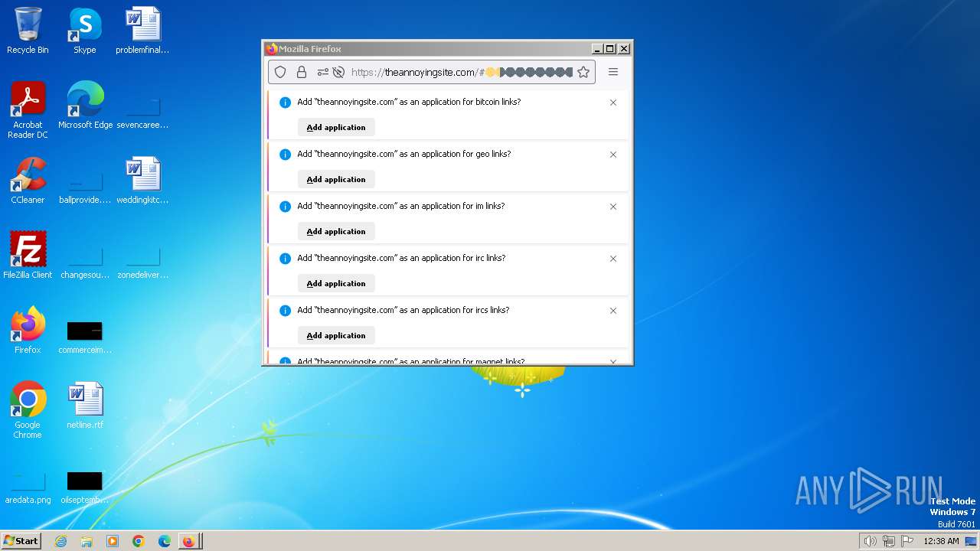Add application for bitcoin links
This screenshot has height=551, width=980.
(x=336, y=127)
